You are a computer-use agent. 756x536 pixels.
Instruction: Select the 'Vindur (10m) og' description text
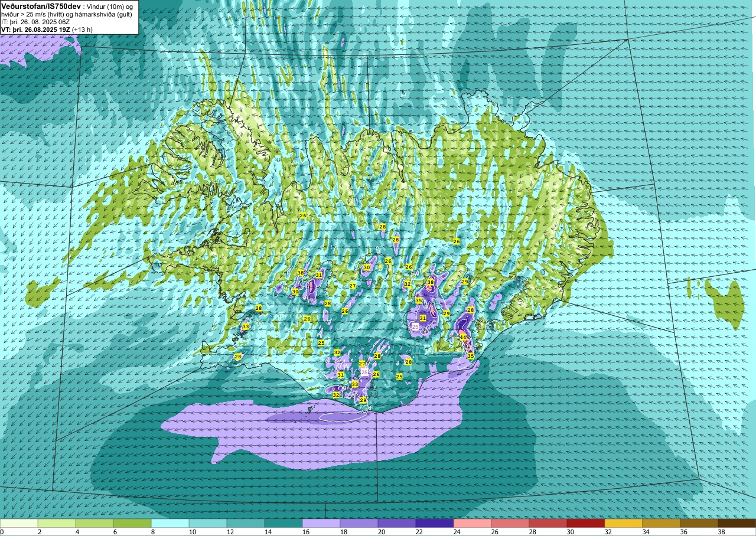click(x=109, y=6)
